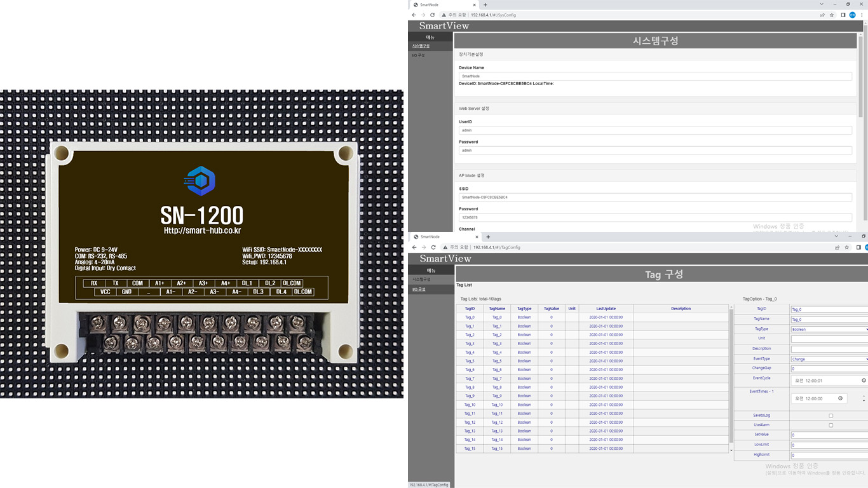Open a new tab in SysConfig browser window
This screenshot has width=868, height=488.
(x=485, y=4)
